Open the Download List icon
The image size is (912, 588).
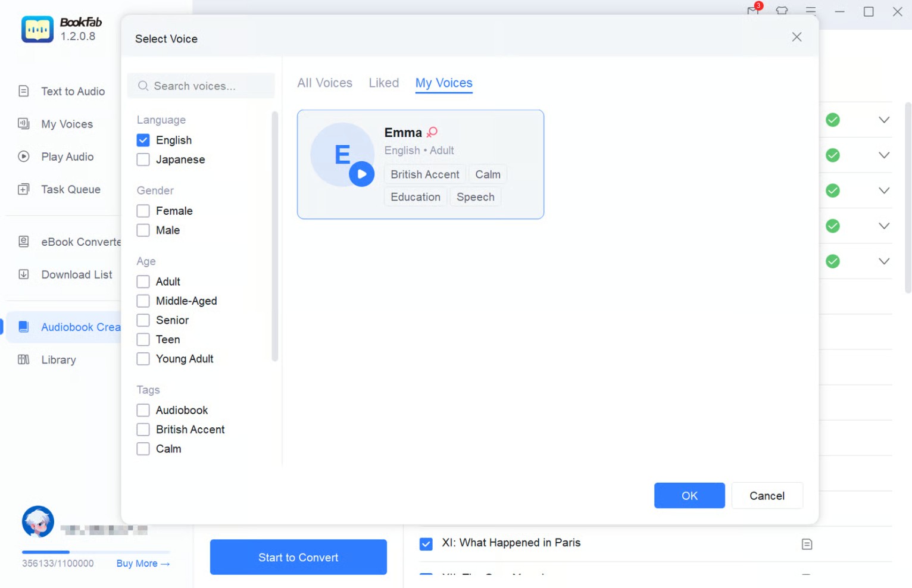point(24,274)
